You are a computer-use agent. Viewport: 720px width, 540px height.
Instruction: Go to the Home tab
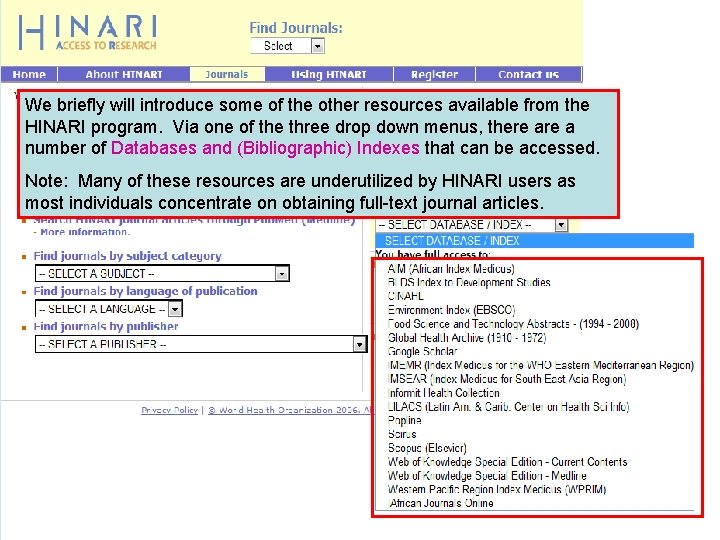[29, 74]
